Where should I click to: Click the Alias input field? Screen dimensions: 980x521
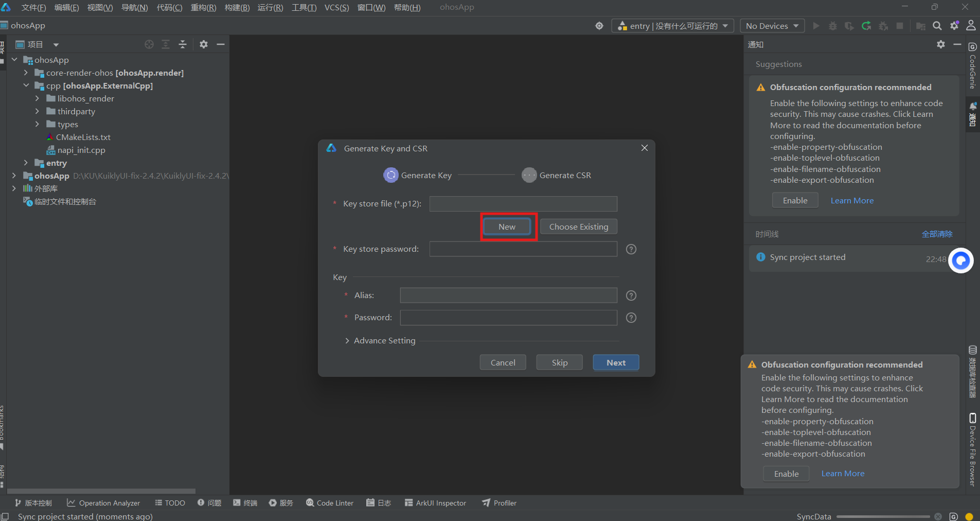pyautogui.click(x=508, y=296)
